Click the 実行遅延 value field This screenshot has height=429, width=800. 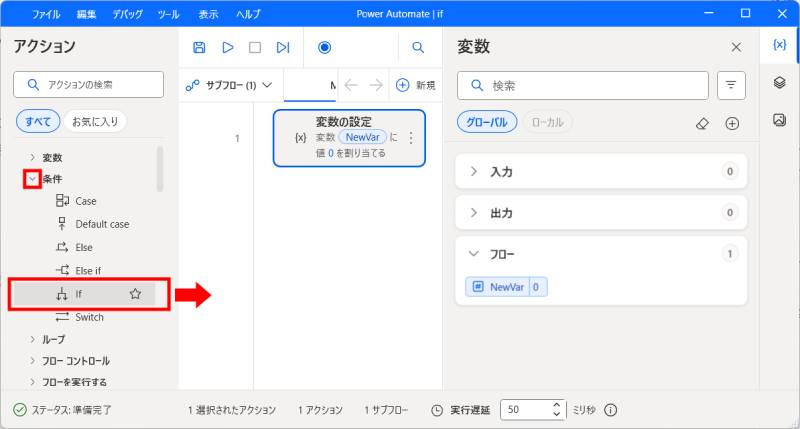click(x=526, y=410)
